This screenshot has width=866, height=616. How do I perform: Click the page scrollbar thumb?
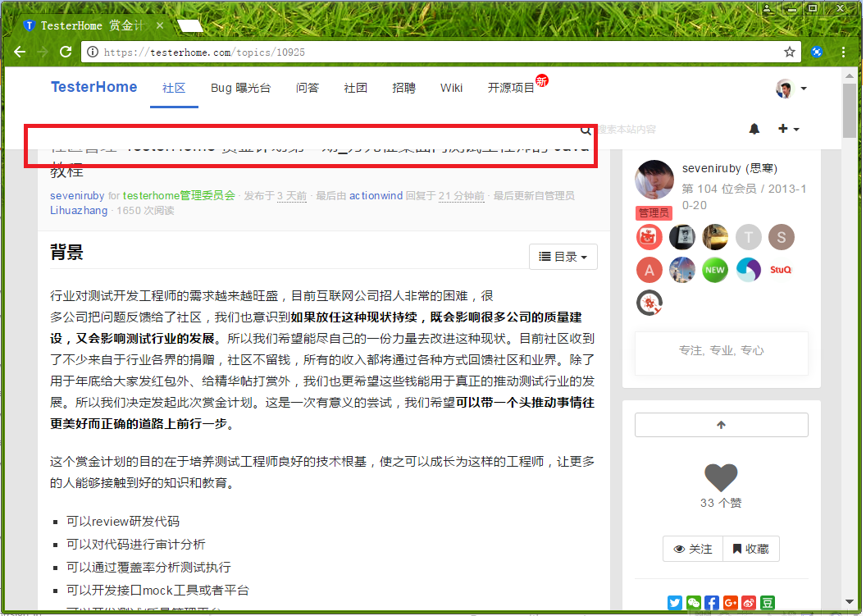point(850,111)
